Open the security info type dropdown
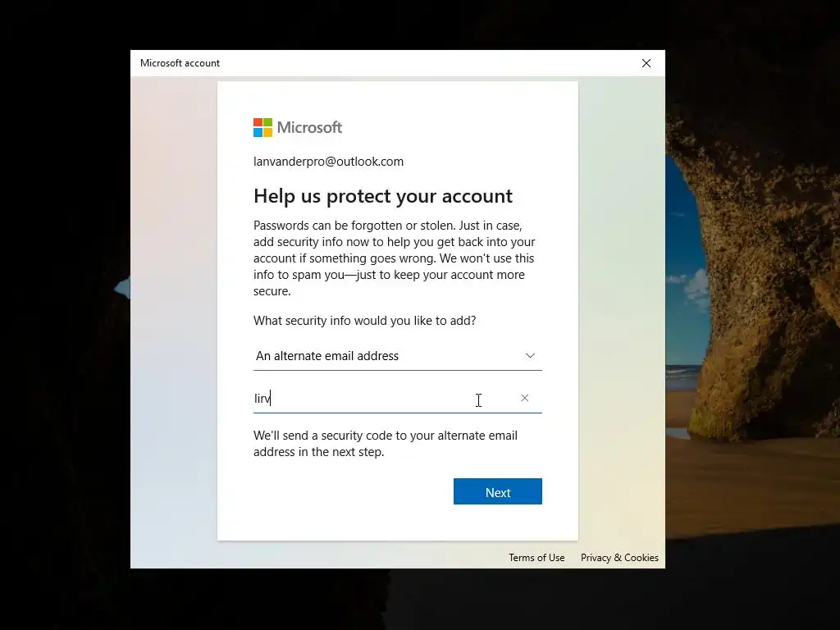 398,356
